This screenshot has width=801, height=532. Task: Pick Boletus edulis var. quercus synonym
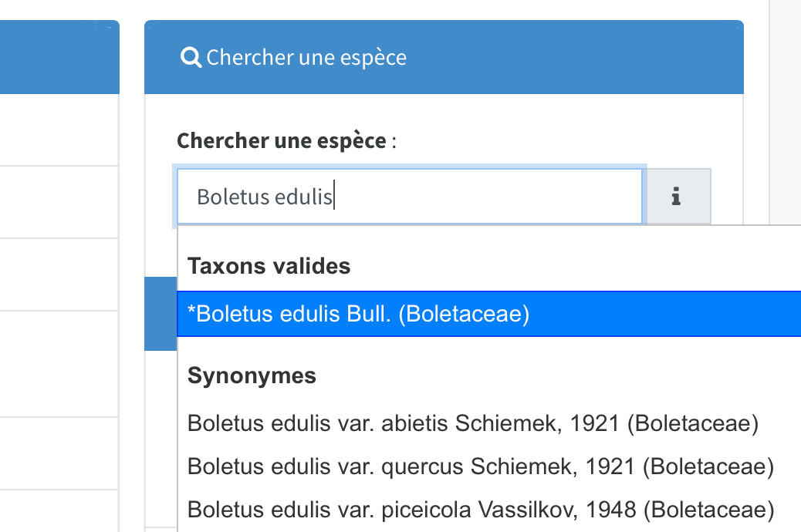tap(481, 466)
